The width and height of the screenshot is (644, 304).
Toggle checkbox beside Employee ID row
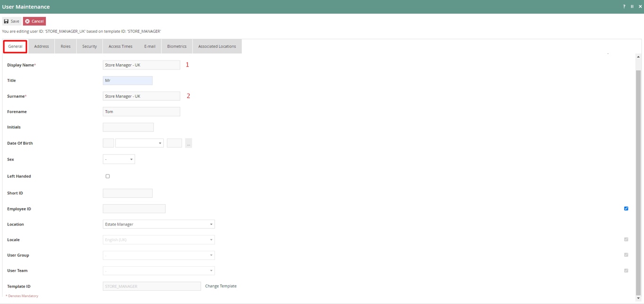point(626,208)
